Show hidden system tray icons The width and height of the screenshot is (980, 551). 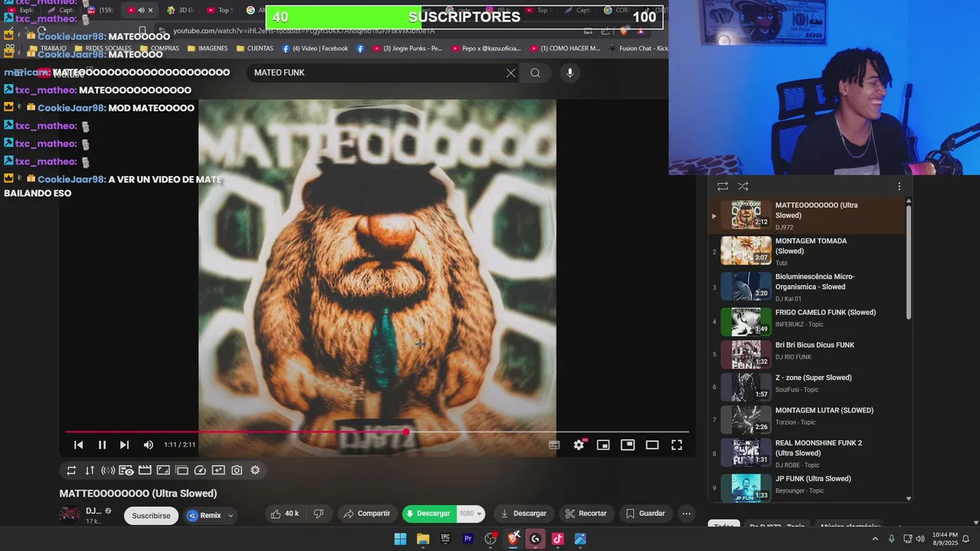pos(875,539)
